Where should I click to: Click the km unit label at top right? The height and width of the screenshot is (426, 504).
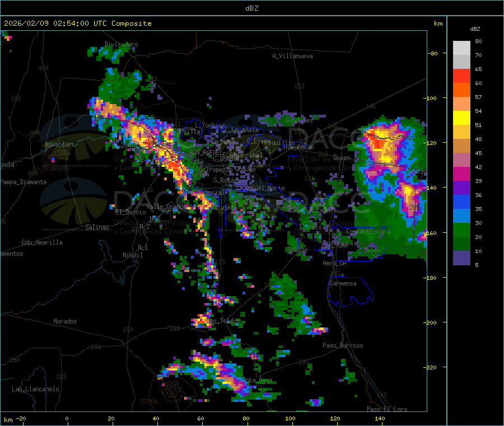tap(438, 24)
